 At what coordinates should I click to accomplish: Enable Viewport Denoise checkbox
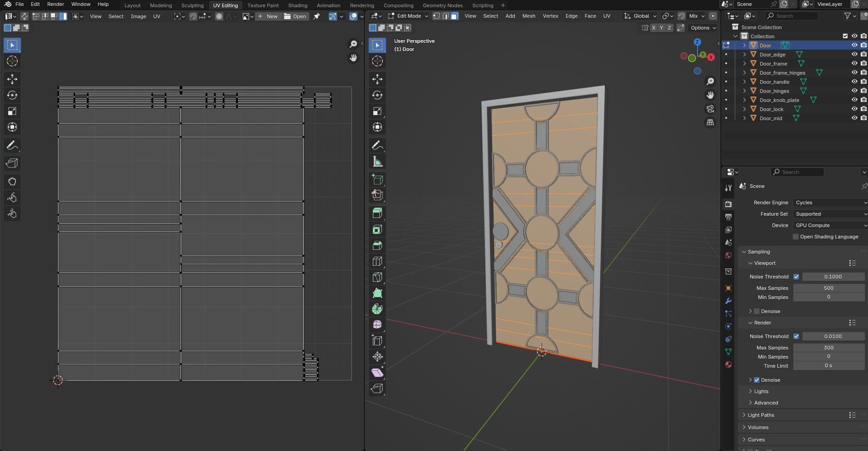point(757,311)
